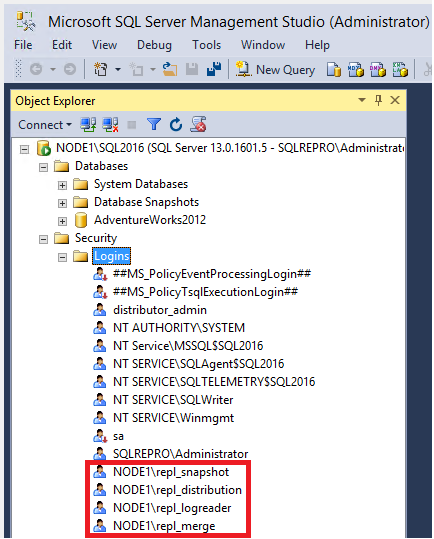Select the Database Snapshots folder

[x=146, y=202]
